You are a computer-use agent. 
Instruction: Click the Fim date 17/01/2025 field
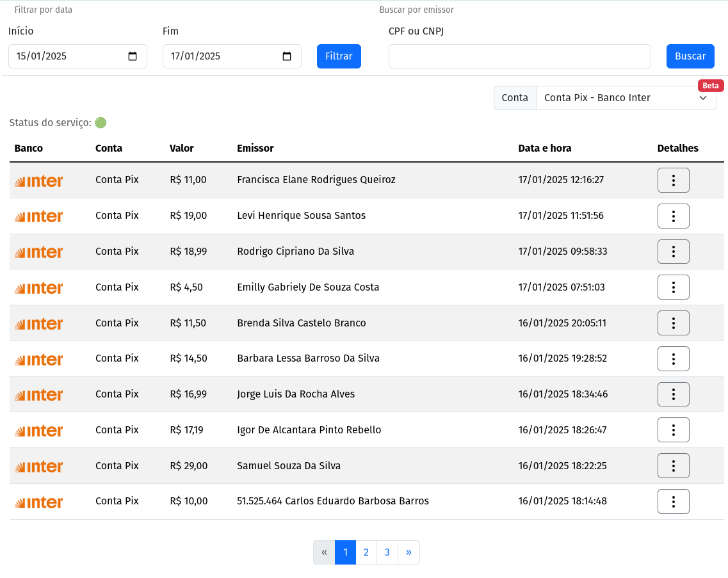(232, 56)
